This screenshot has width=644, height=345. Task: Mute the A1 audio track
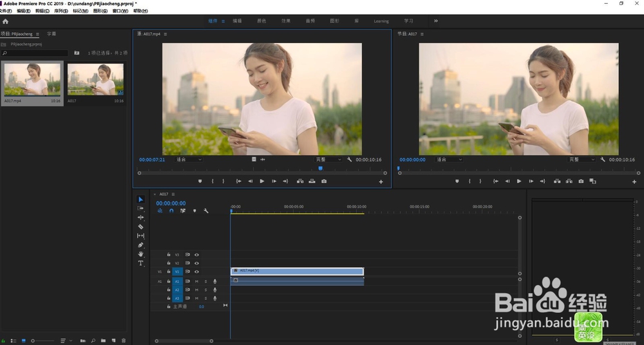pos(196,281)
